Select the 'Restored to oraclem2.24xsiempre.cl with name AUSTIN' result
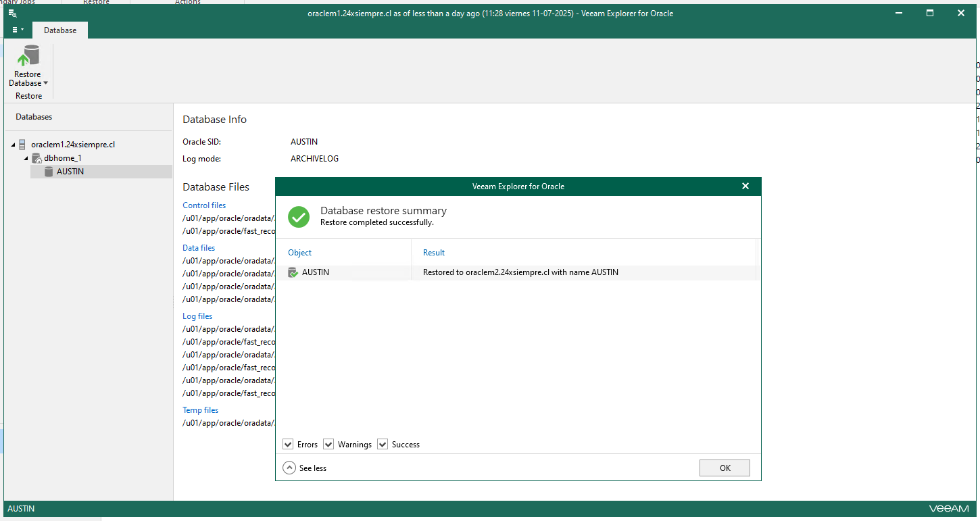 [520, 272]
